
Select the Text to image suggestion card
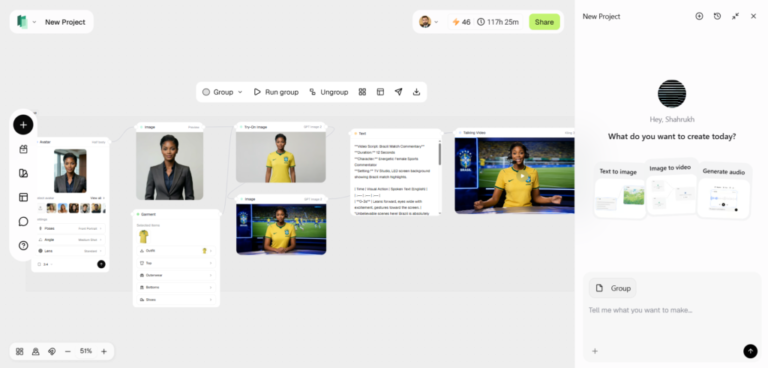point(620,191)
